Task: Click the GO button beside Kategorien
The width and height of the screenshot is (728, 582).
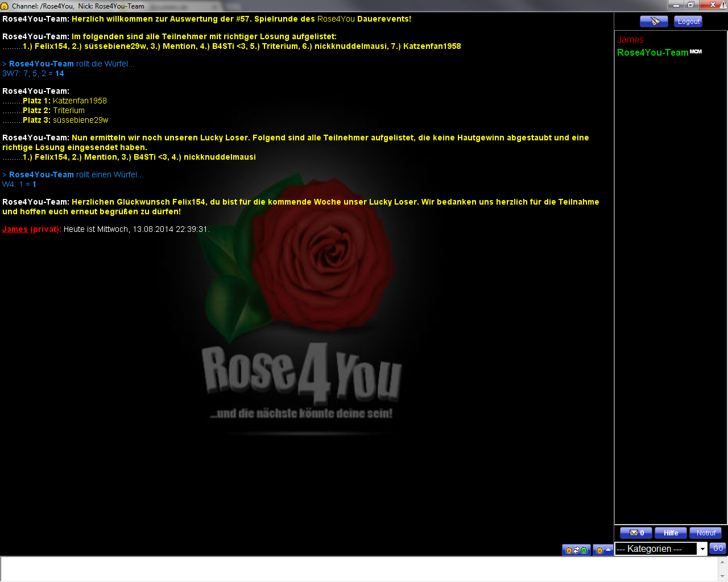Action: [x=718, y=548]
